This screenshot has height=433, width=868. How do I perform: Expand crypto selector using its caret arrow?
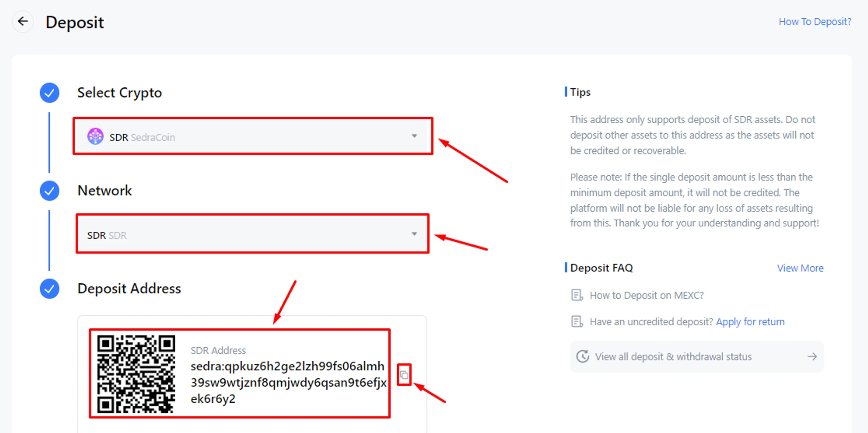pyautogui.click(x=414, y=136)
